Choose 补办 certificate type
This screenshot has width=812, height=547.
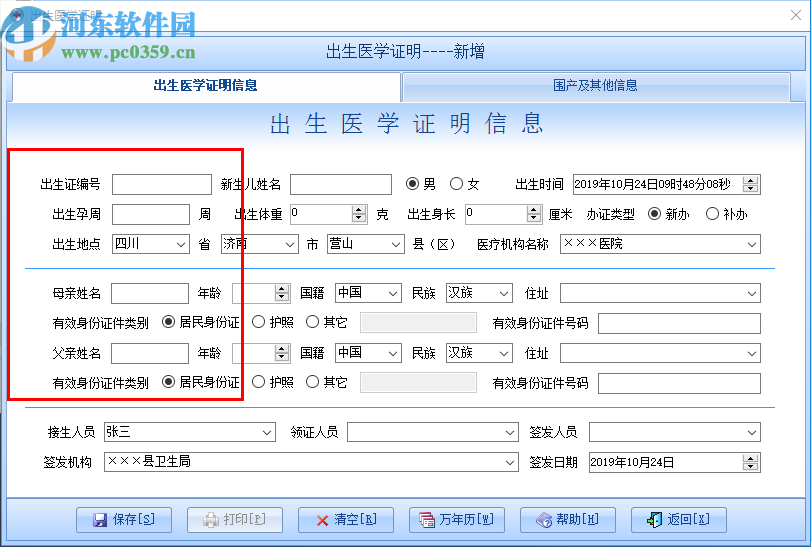(713, 213)
